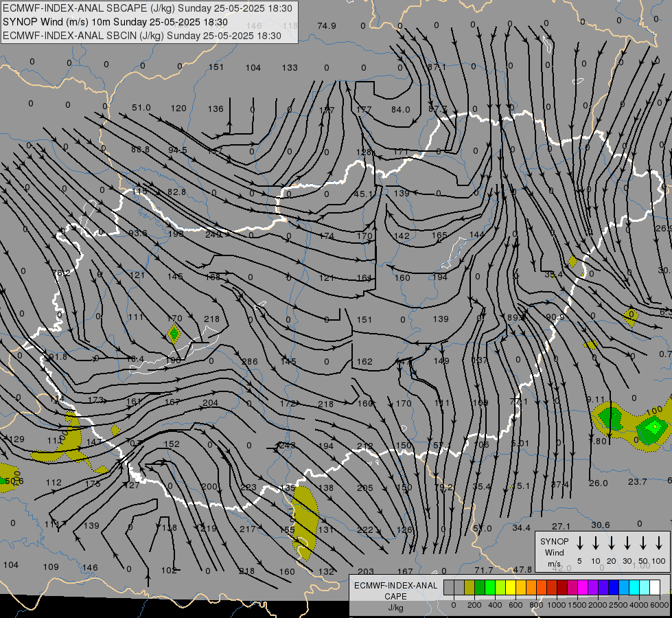Click the value 23.7 in southeast area
This screenshot has width=672, height=618.
click(x=637, y=481)
